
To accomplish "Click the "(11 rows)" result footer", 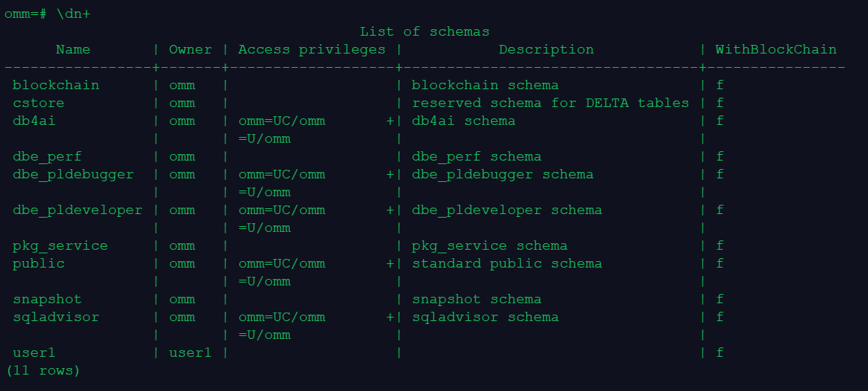I will pyautogui.click(x=43, y=370).
